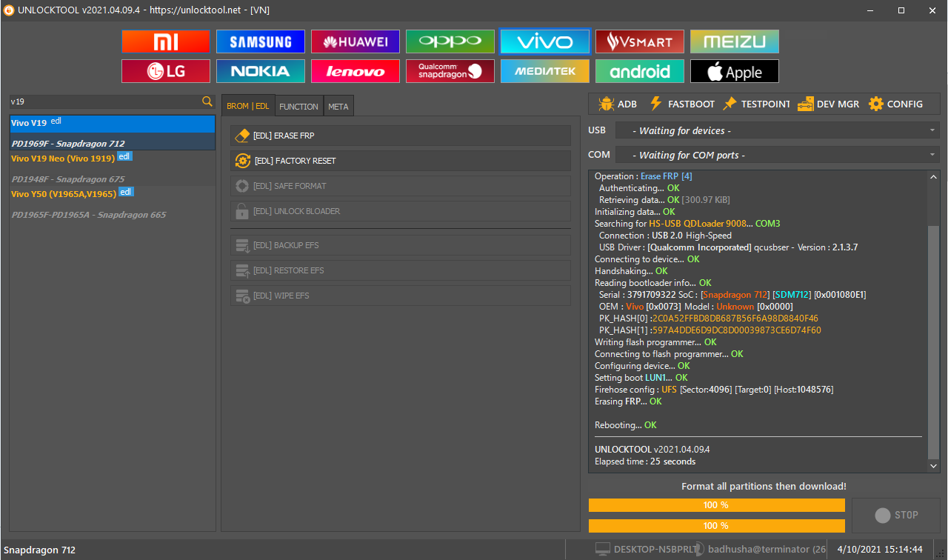
Task: Select the MediaTek brand tile
Action: (x=545, y=71)
